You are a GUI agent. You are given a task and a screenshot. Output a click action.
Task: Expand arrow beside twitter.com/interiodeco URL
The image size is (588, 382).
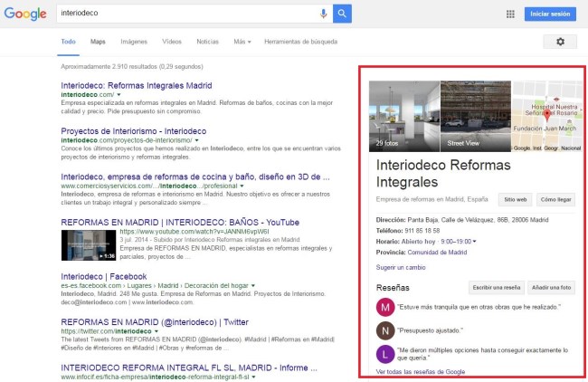point(156,331)
